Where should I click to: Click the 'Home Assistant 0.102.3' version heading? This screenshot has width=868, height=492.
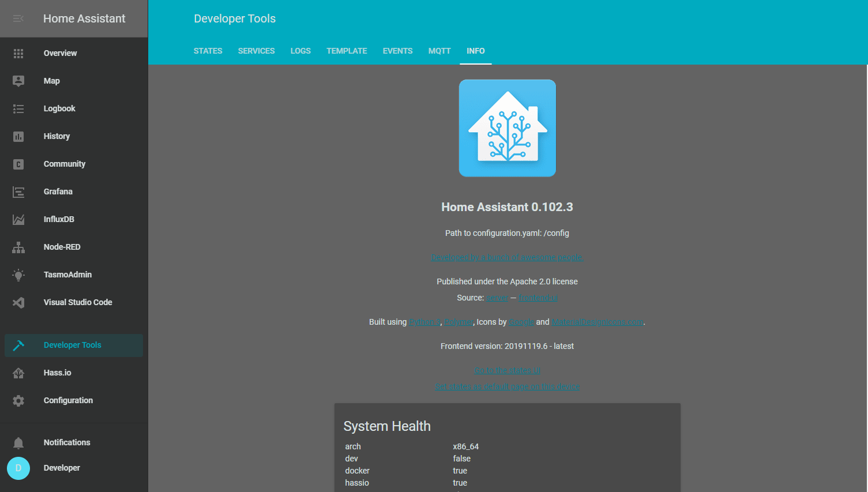tap(507, 207)
